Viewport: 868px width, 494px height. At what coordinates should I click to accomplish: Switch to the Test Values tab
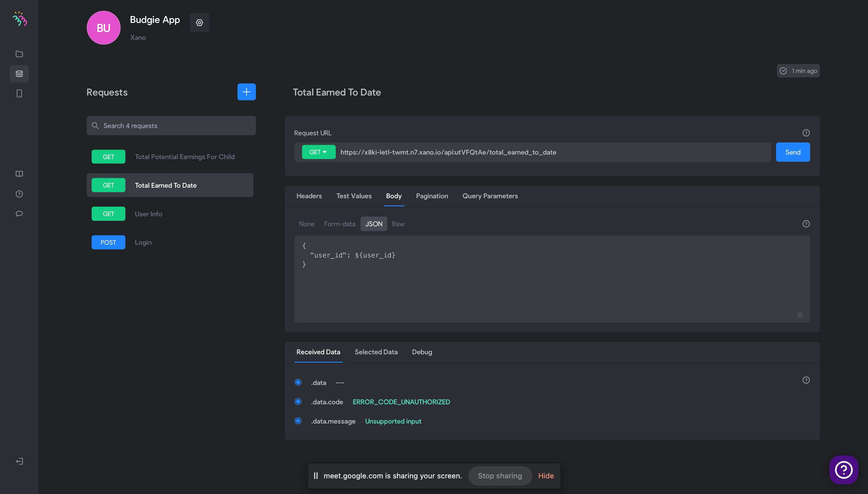point(354,196)
